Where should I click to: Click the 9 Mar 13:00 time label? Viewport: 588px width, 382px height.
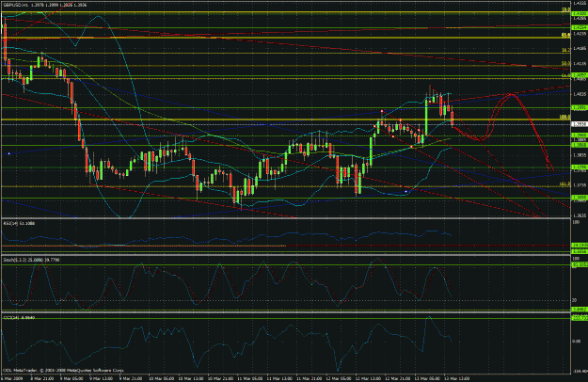(102, 378)
